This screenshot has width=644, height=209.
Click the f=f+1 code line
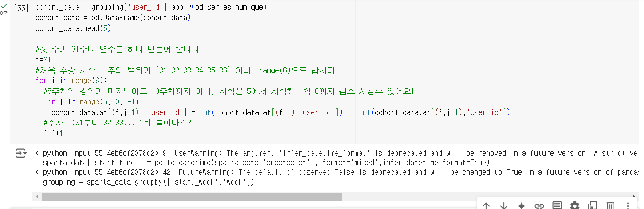53,133
